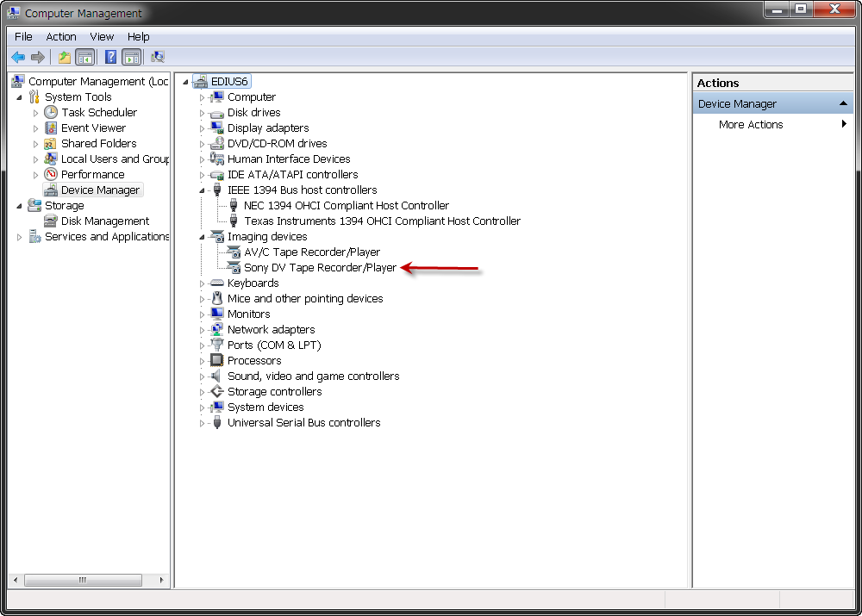Click the Display adapters device icon

pos(217,128)
